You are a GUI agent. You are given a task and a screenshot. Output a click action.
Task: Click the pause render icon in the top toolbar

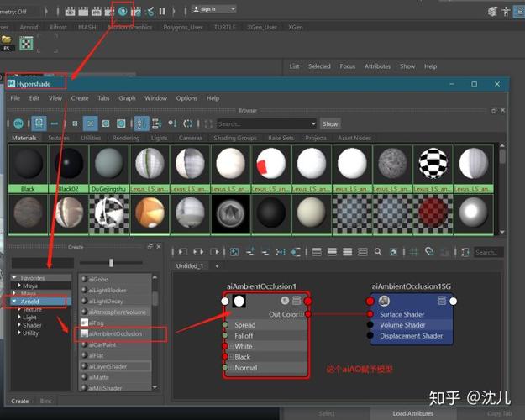tap(162, 12)
